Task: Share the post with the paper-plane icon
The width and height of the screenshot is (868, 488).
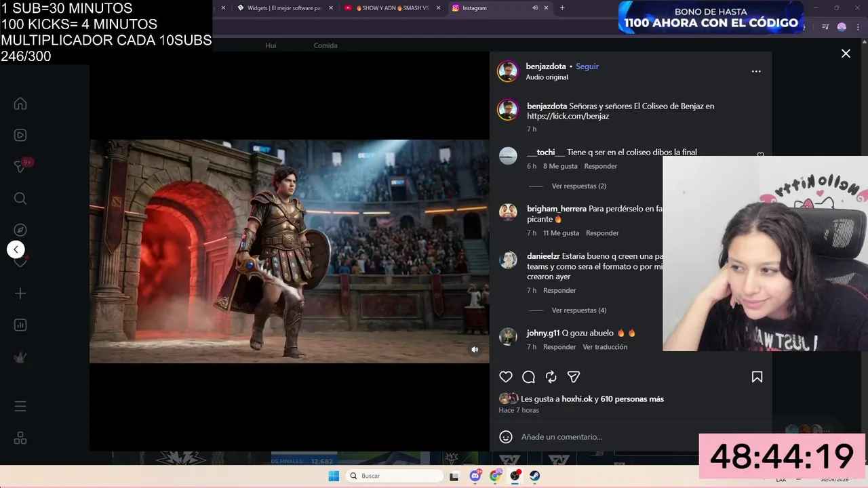Action: coord(574,377)
